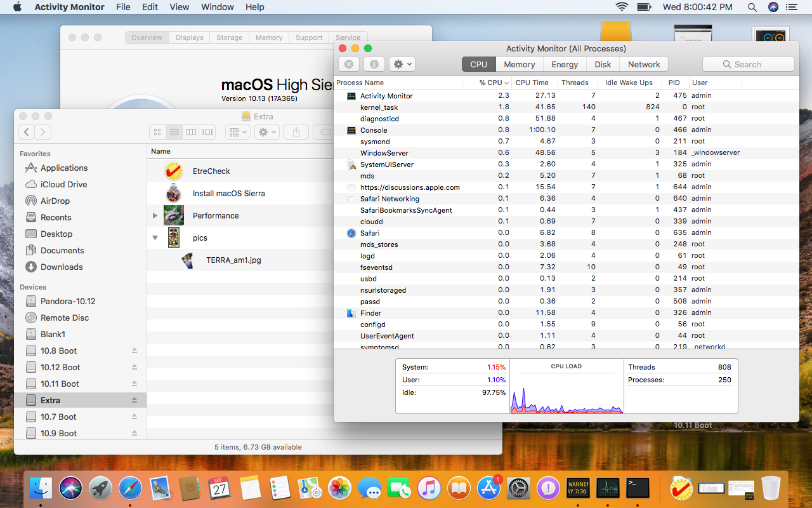Screen dimensions: 812x508
Task: Open Spotlight search in the menu bar
Action: [752, 7]
